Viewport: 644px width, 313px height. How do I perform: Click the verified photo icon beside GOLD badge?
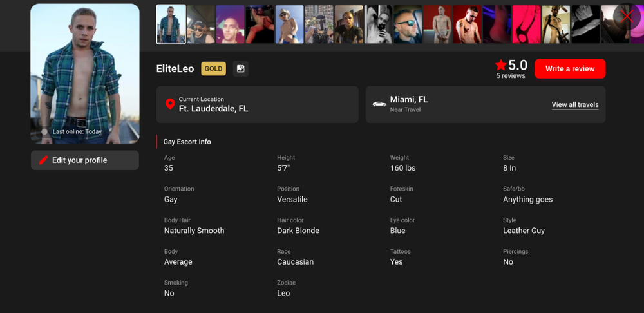click(x=241, y=69)
